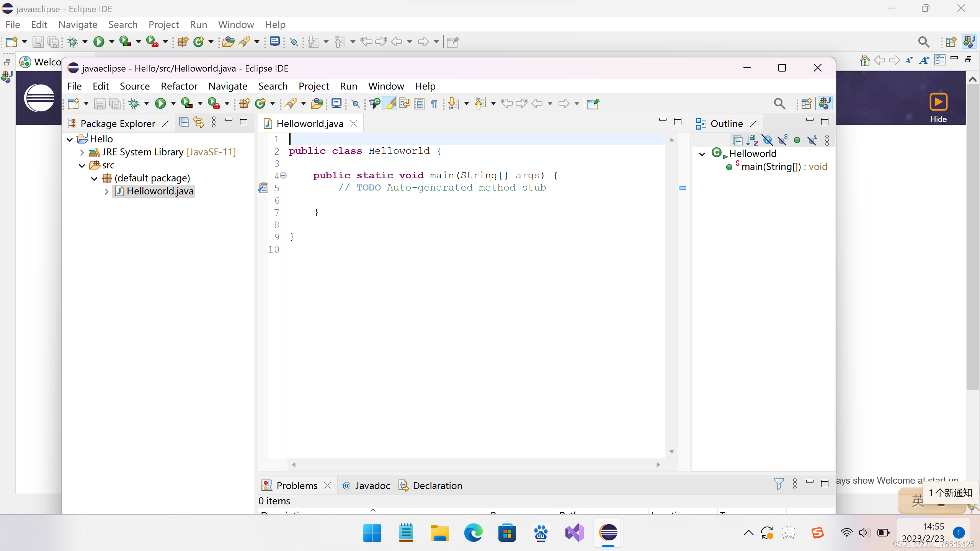This screenshot has width=980, height=551.
Task: Run the program with green Run button
Action: 160,103
